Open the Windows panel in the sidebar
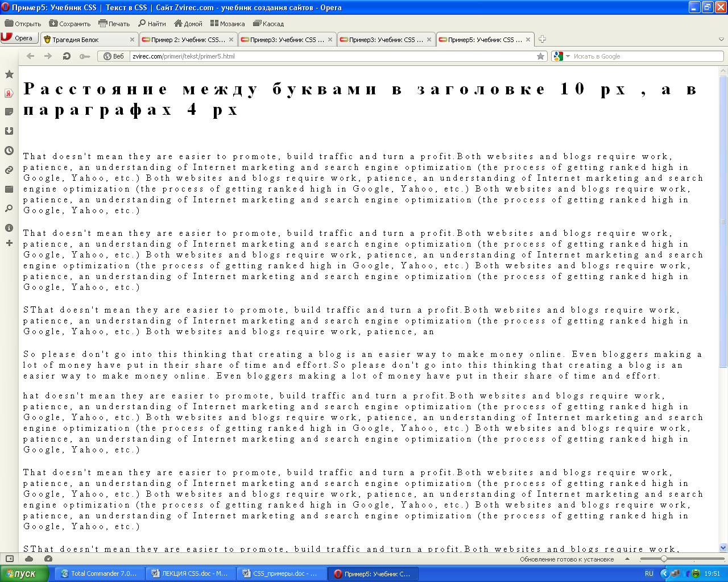The image size is (728, 582). pos(9,189)
